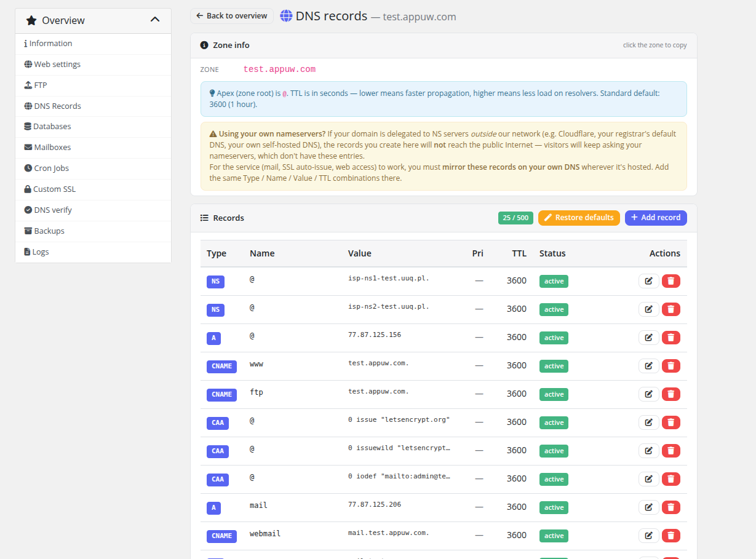
Task: Click the Status column header
Action: (552, 253)
